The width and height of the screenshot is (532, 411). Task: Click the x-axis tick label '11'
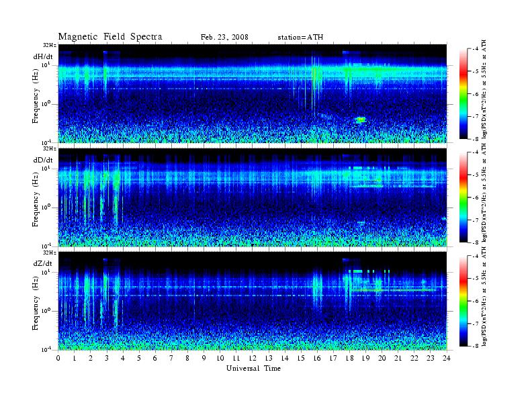click(x=236, y=358)
